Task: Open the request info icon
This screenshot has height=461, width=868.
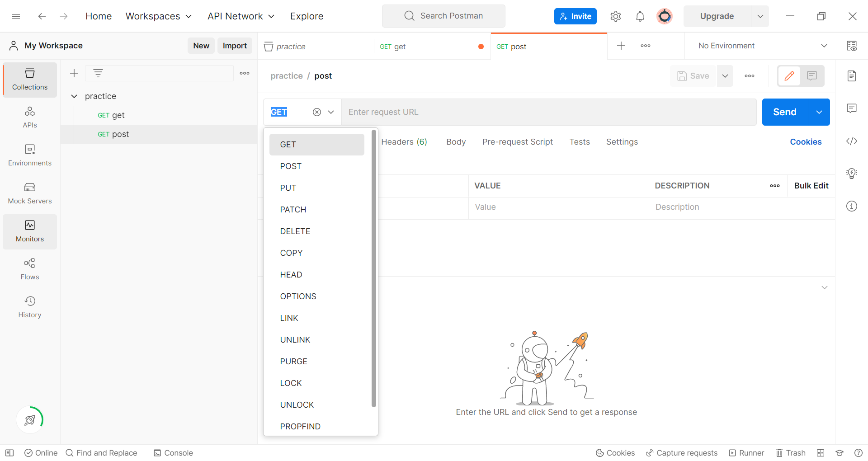Action: (x=852, y=206)
